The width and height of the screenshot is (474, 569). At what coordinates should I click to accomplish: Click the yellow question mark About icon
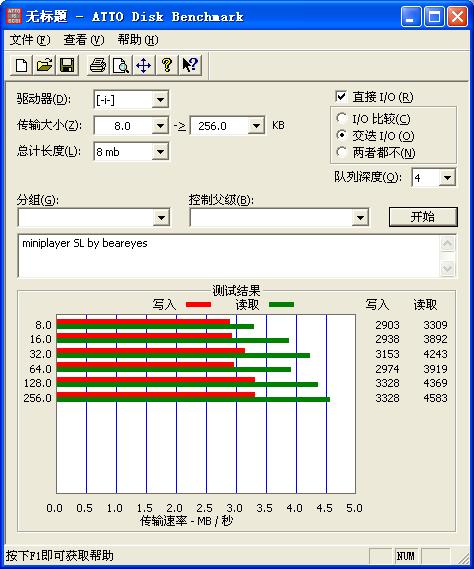pyautogui.click(x=167, y=65)
